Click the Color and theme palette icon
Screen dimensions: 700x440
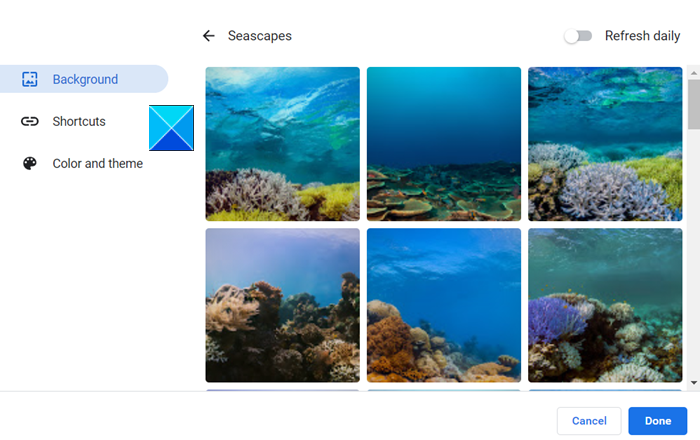click(29, 163)
